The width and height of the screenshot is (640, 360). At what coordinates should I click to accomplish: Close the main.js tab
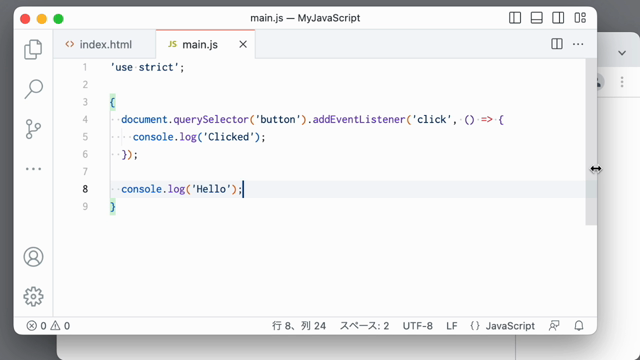[243, 44]
